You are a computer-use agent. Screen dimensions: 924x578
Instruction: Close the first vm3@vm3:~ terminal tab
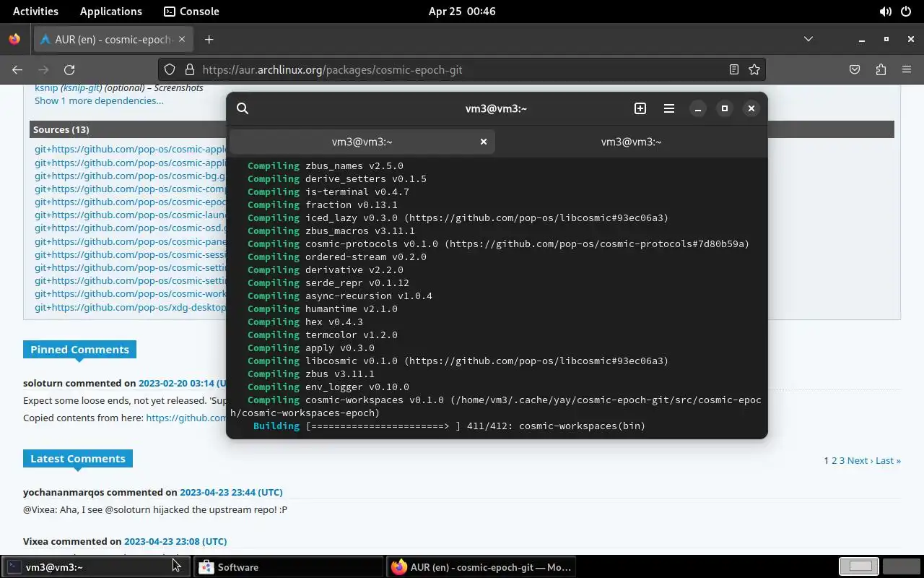(484, 142)
